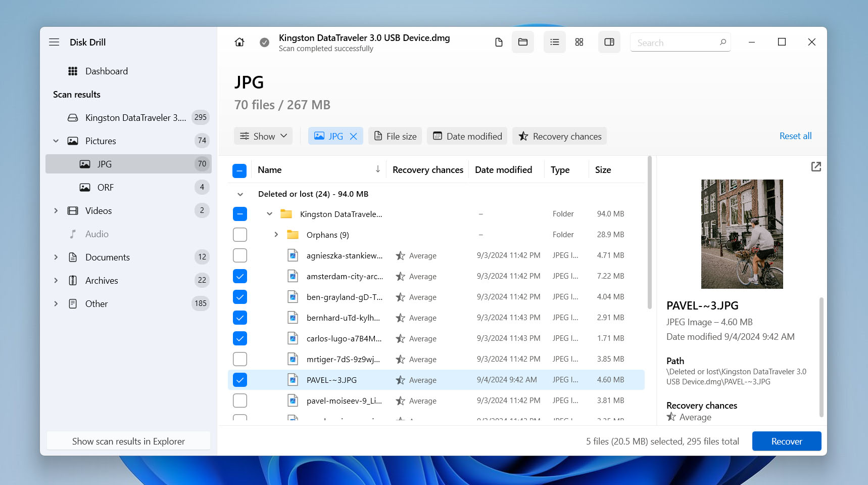Image resolution: width=868 pixels, height=485 pixels.
Task: Select Kingston DataTraveler scan result
Action: tap(128, 118)
